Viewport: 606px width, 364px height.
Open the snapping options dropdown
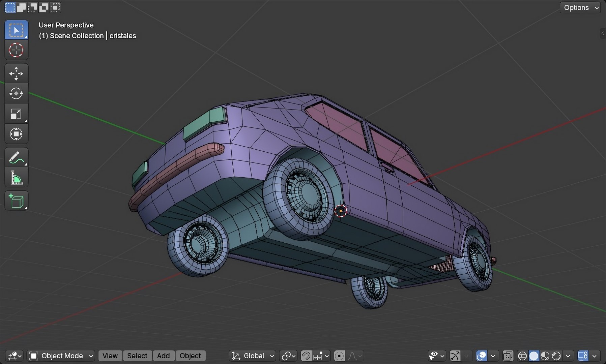321,356
